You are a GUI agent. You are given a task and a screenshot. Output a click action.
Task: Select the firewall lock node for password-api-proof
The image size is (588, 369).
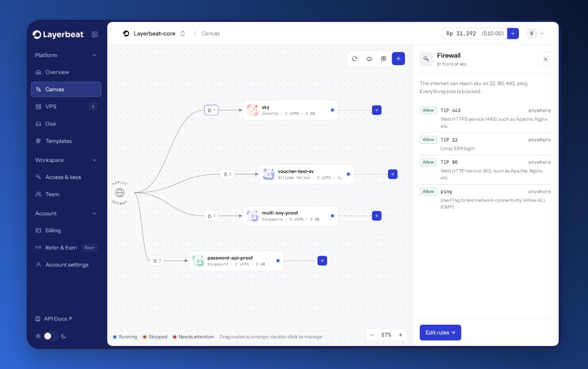coord(157,261)
